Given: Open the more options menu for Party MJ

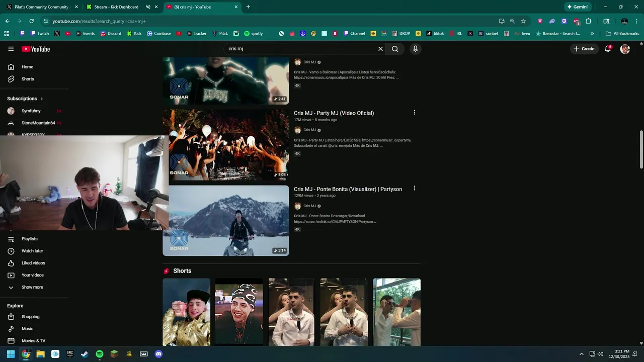Looking at the screenshot, I should 415,112.
